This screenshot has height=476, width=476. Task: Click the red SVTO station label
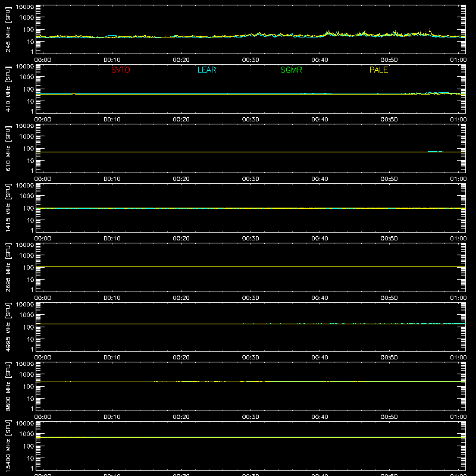coord(121,70)
